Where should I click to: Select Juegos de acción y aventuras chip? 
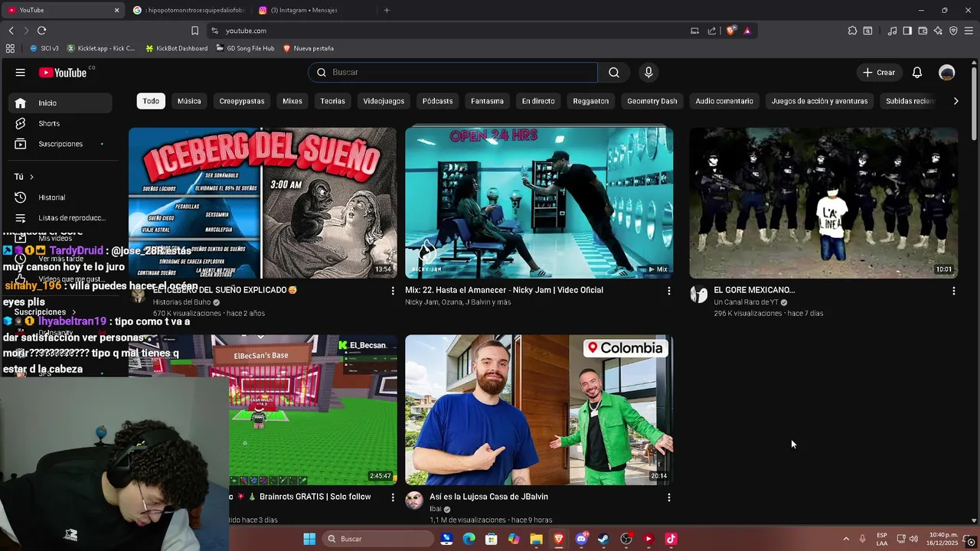click(x=820, y=101)
